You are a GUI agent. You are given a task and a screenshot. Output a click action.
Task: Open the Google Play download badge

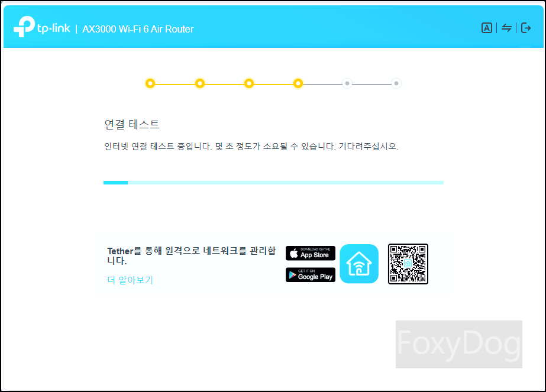(x=310, y=275)
